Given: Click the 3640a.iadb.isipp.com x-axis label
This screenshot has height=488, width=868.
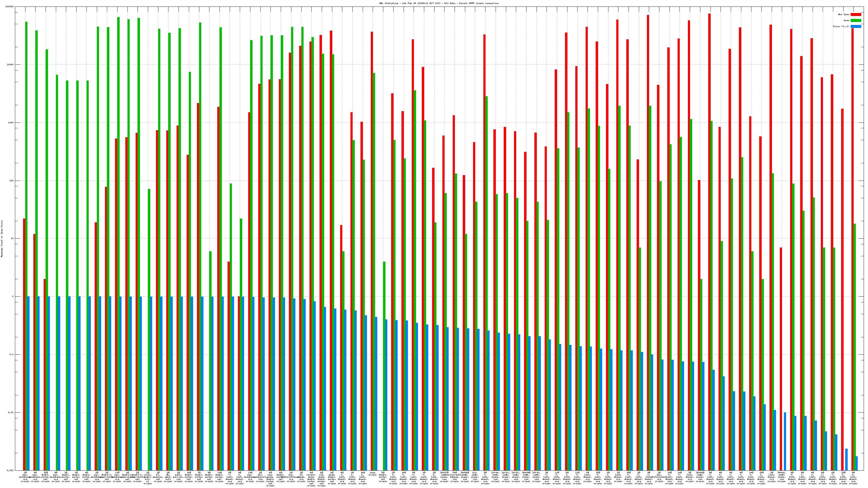Looking at the screenshot, I should point(781,477).
